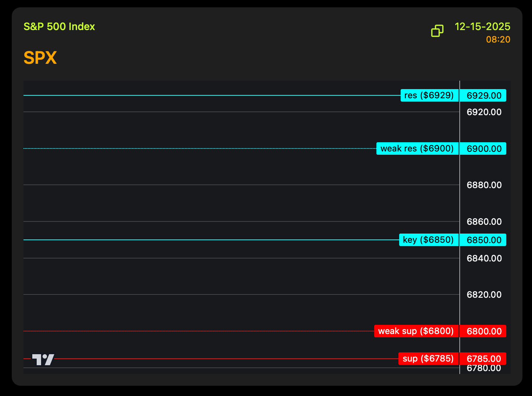The width and height of the screenshot is (532, 396).
Task: Select the SPX ticker symbol
Action: (40, 58)
